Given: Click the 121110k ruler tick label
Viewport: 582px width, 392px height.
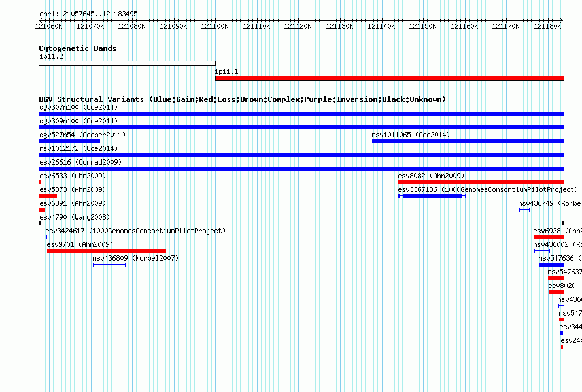Looking at the screenshot, I should (256, 26).
